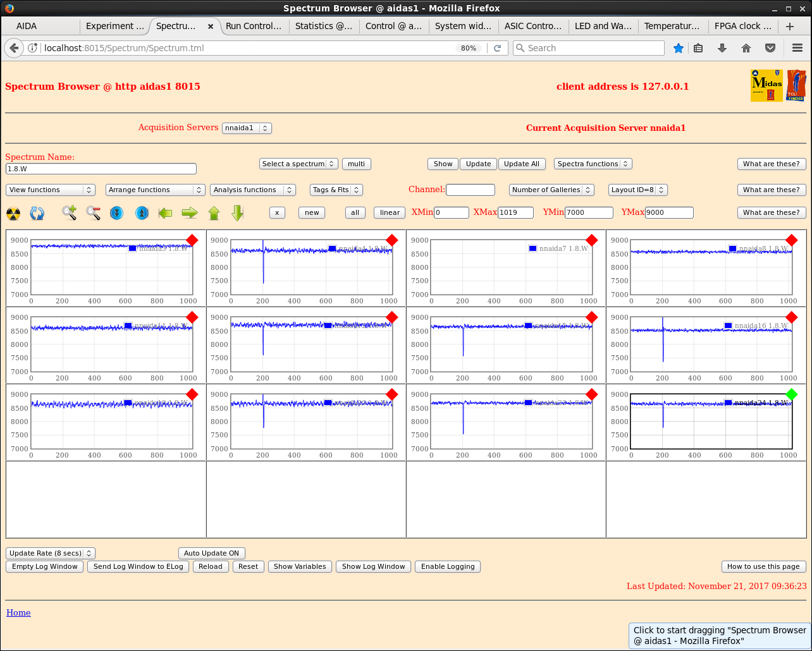
Task: Follow the Home link
Action: 18,612
